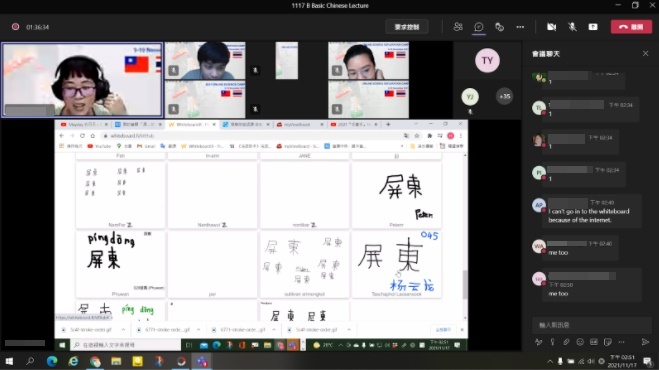659x370 pixels.
Task: Leave the meeting with the red button
Action: point(631,27)
